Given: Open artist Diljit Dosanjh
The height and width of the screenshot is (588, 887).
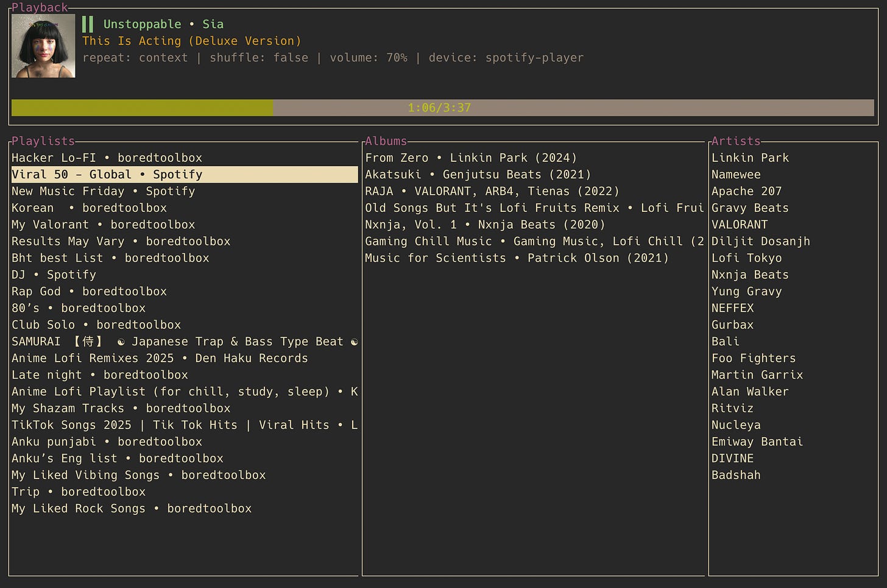Looking at the screenshot, I should click(x=761, y=241).
